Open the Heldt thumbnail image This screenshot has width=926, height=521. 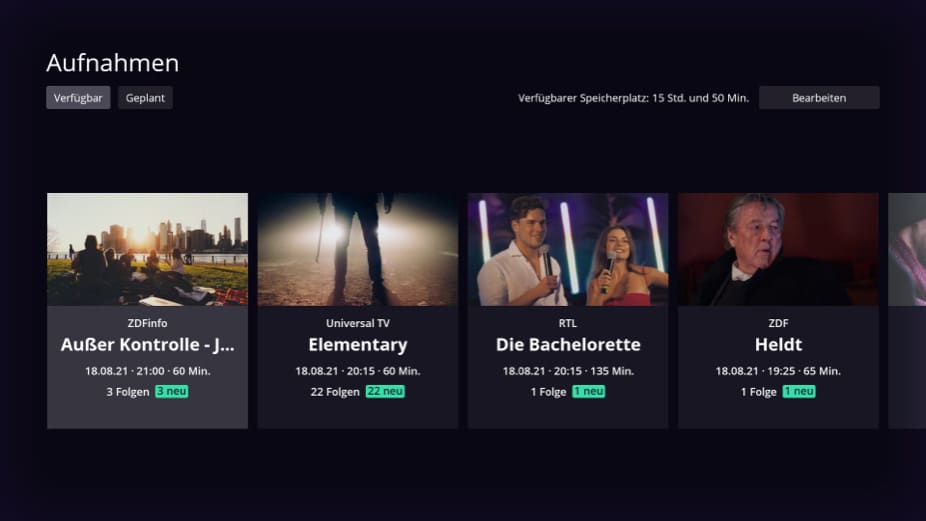778,249
